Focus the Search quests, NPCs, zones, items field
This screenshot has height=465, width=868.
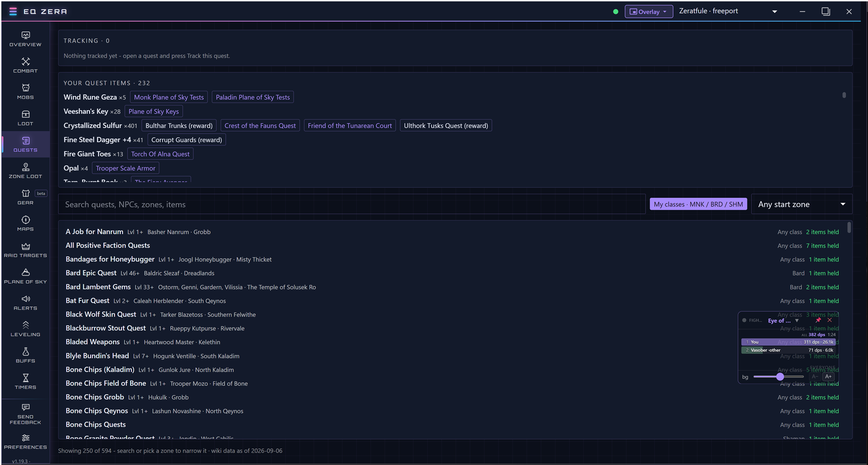(352, 204)
